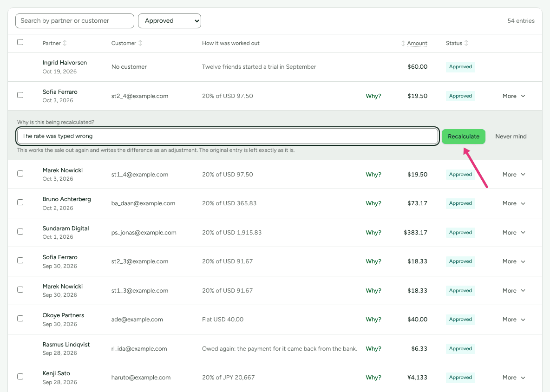
Task: Click the sort arrows beside the Amount header
Action: pos(403,43)
